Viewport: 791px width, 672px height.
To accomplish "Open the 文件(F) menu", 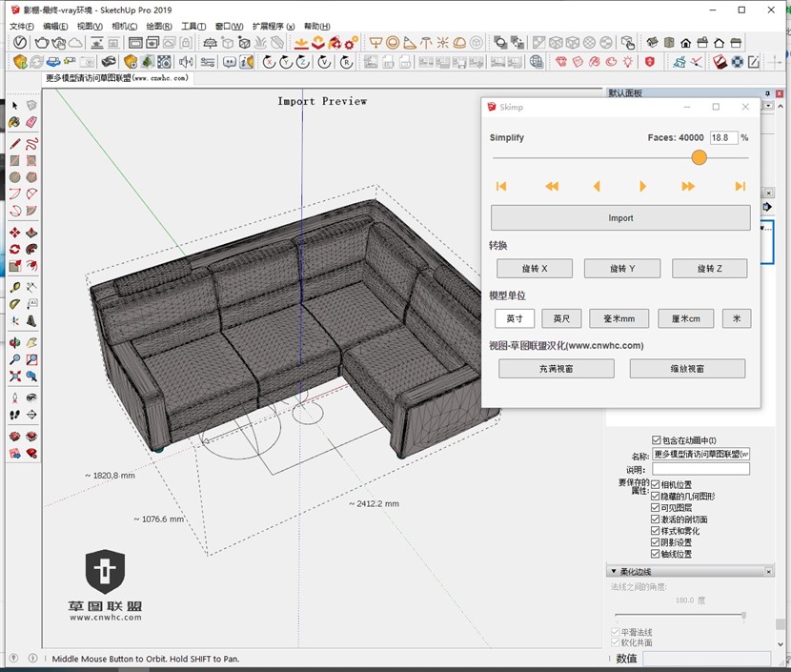I will tap(22, 27).
